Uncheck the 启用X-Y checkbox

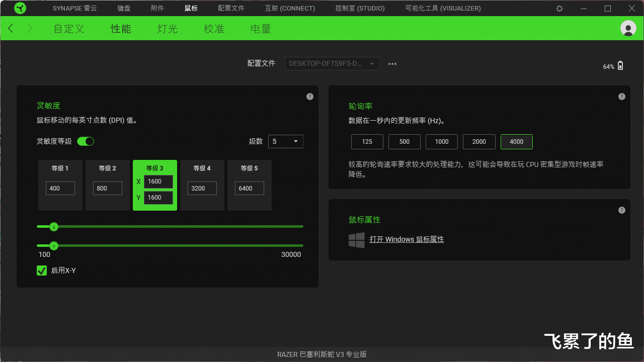coord(42,270)
